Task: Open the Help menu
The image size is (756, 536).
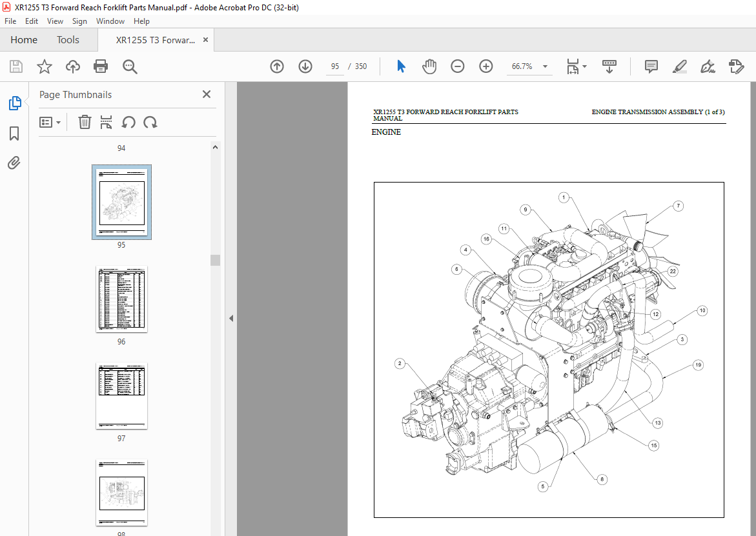Action: pyautogui.click(x=141, y=21)
